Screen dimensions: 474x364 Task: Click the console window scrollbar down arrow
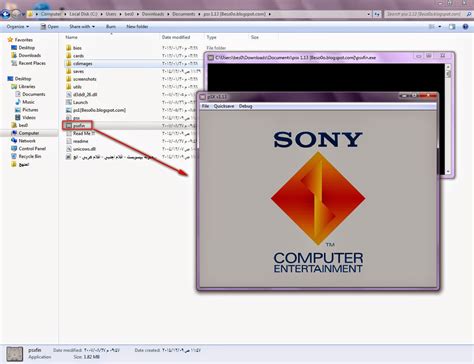(x=448, y=171)
